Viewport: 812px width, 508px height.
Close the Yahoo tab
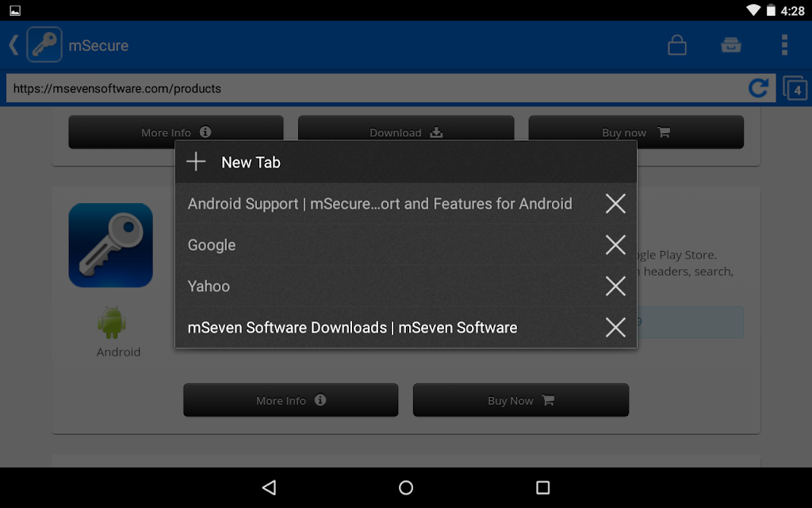tap(615, 286)
